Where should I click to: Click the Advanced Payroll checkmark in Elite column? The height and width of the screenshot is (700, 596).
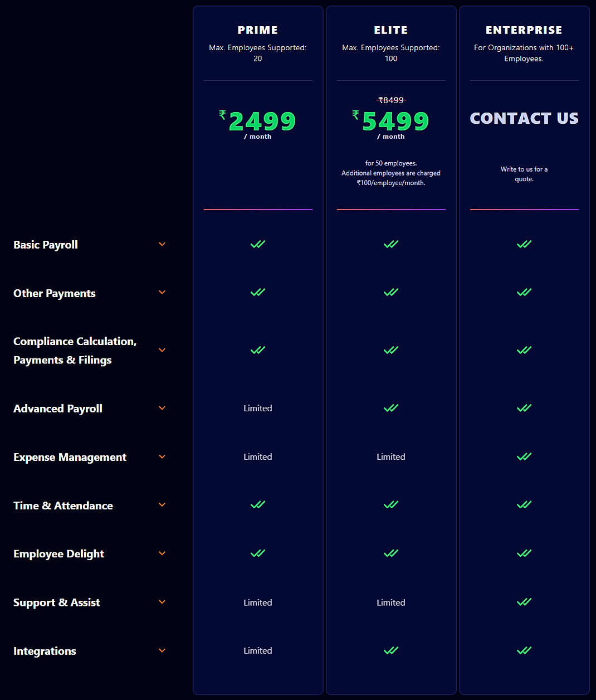click(x=390, y=408)
